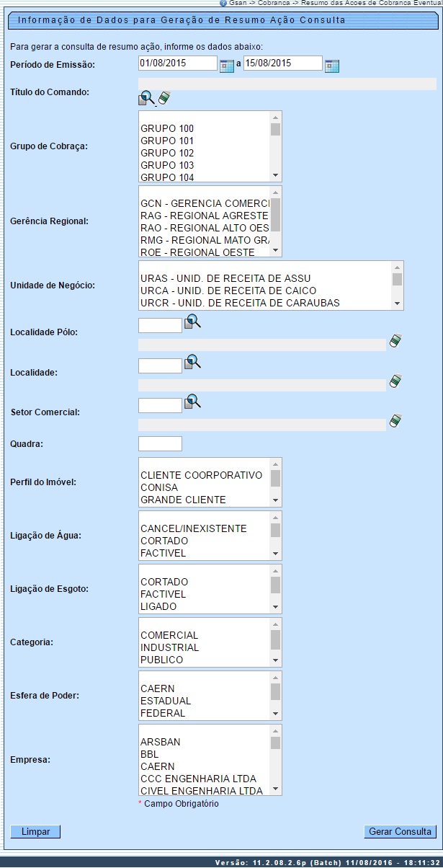Viewport: 443px width, 868px height.
Task: Erase the Setor Comercial field
Action: click(x=395, y=421)
